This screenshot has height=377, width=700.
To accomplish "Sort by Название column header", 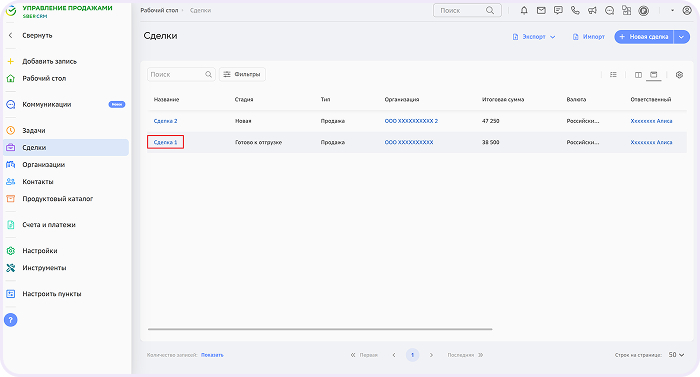I will 167,100.
